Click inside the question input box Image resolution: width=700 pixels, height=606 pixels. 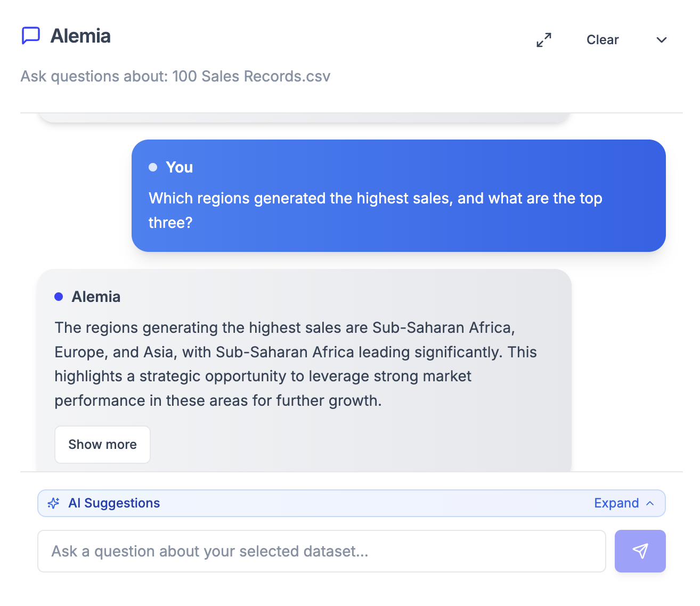(x=320, y=551)
